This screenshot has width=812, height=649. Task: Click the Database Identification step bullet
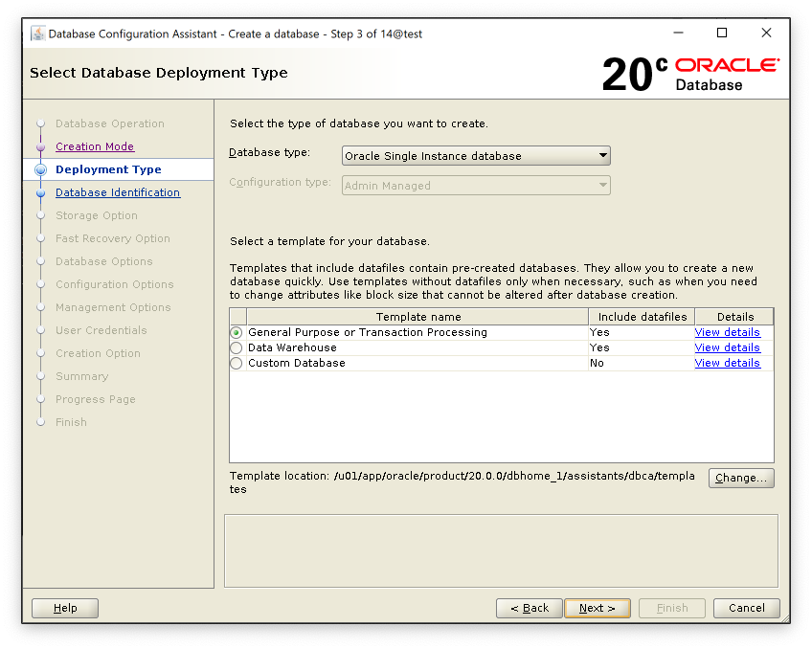[41, 192]
